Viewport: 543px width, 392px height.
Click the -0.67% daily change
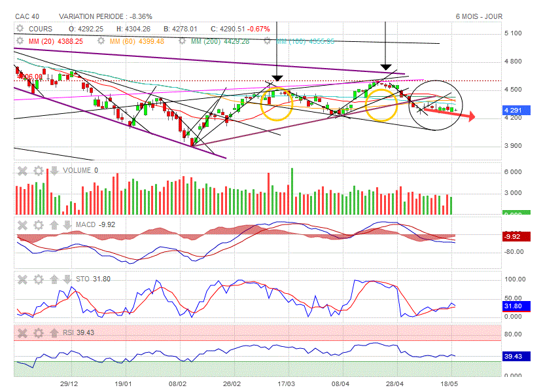(x=258, y=29)
